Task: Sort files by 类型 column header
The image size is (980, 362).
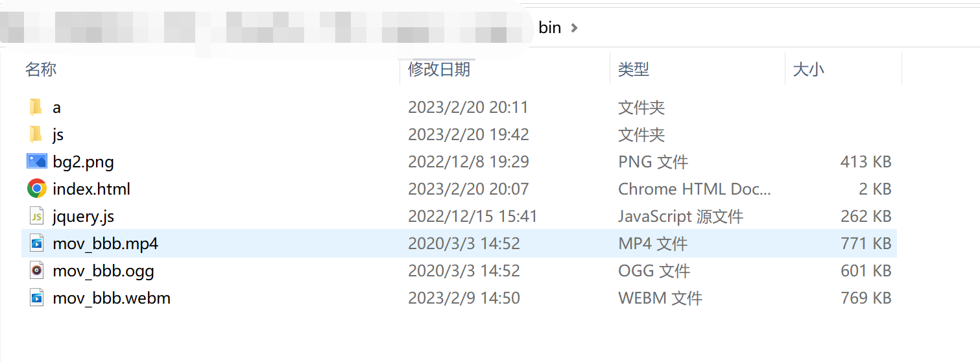Action: click(634, 69)
